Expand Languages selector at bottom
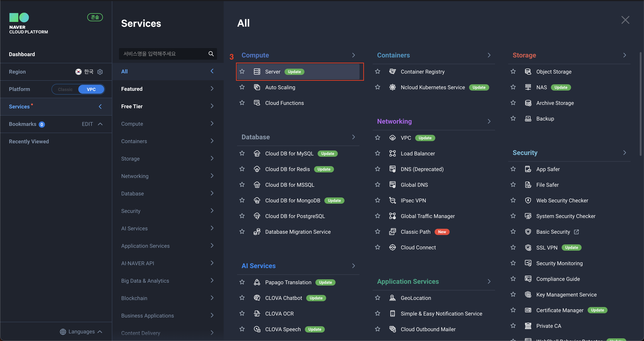The image size is (644, 341). coord(81,331)
